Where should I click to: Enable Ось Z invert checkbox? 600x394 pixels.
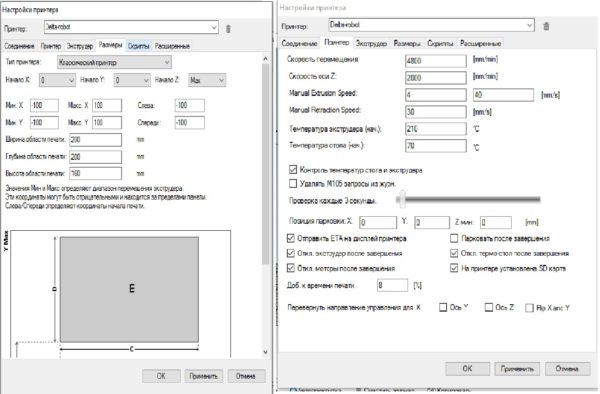489,307
